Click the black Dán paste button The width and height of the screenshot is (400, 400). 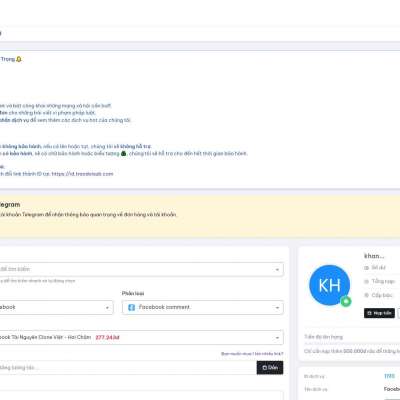[270, 367]
